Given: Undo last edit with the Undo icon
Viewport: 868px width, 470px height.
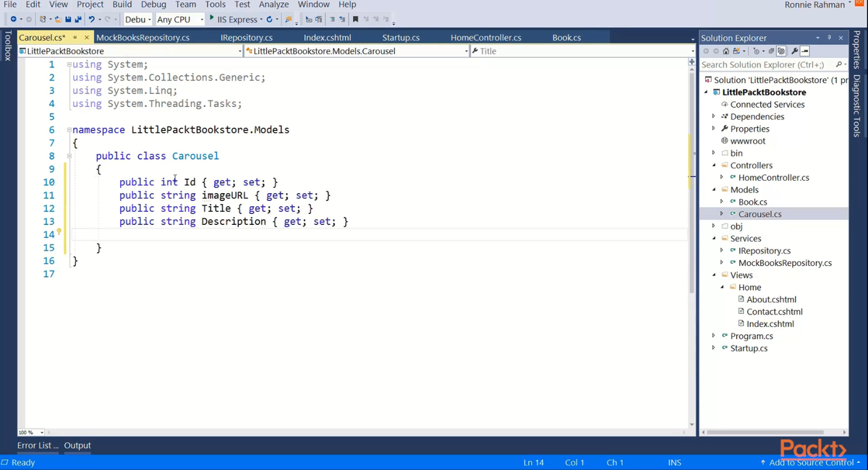Looking at the screenshot, I should coord(92,19).
